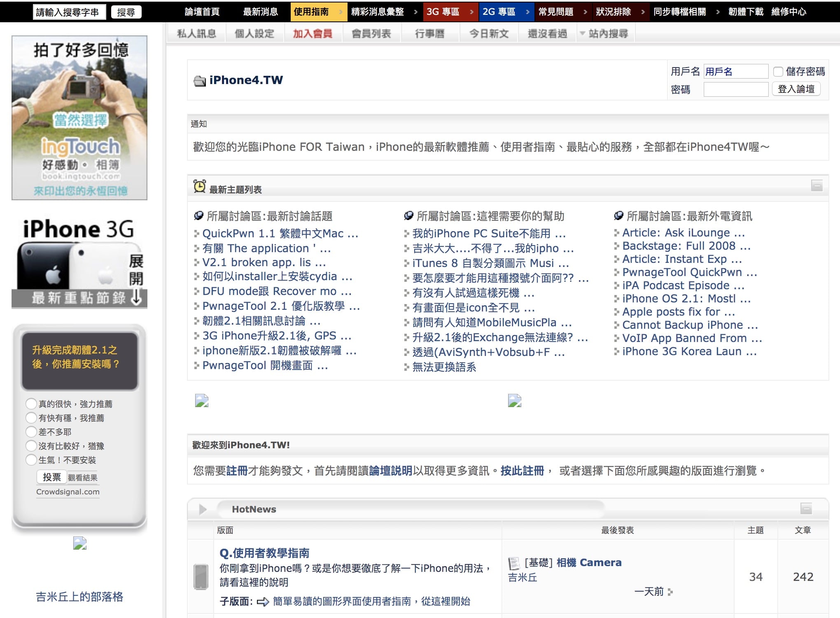Select poll option 生氣！不要安裝
Viewport: 840px width, 618px height.
[31, 459]
